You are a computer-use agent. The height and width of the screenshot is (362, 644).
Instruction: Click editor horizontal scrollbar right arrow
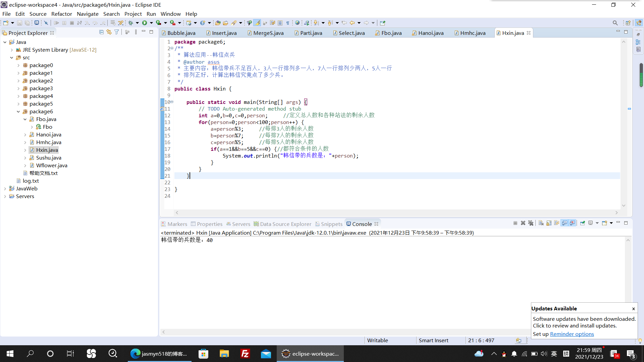click(x=616, y=213)
